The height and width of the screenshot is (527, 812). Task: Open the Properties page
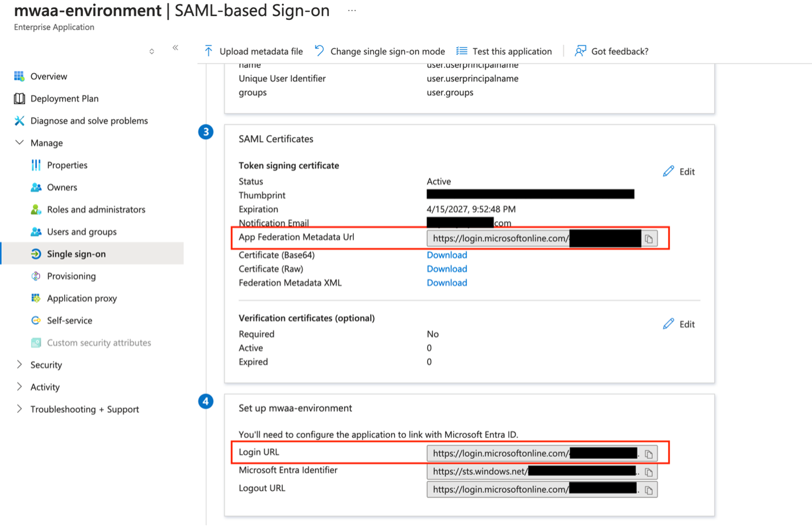pyautogui.click(x=67, y=165)
